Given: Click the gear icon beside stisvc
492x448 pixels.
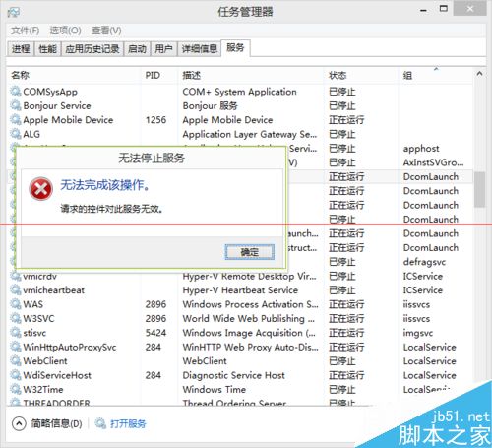Looking at the screenshot, I should click(x=16, y=333).
